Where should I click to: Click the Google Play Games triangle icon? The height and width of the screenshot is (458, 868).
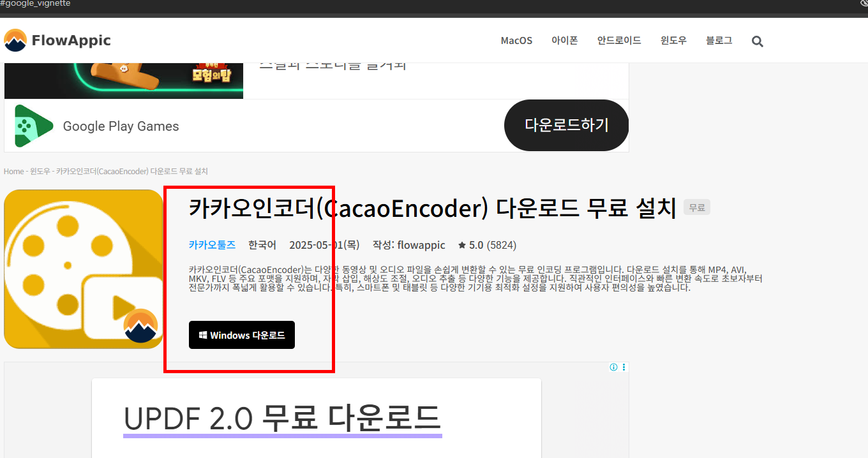(x=33, y=125)
